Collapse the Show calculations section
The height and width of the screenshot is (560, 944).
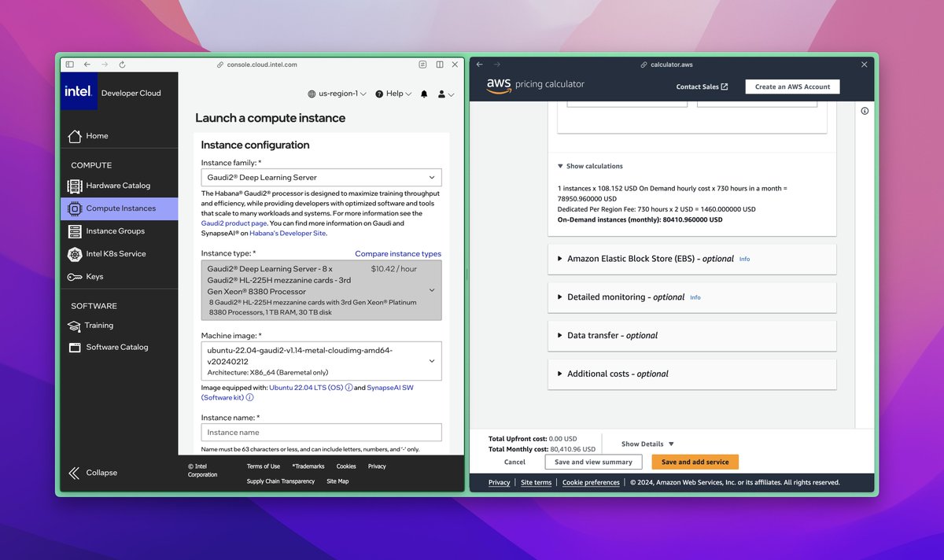point(590,166)
